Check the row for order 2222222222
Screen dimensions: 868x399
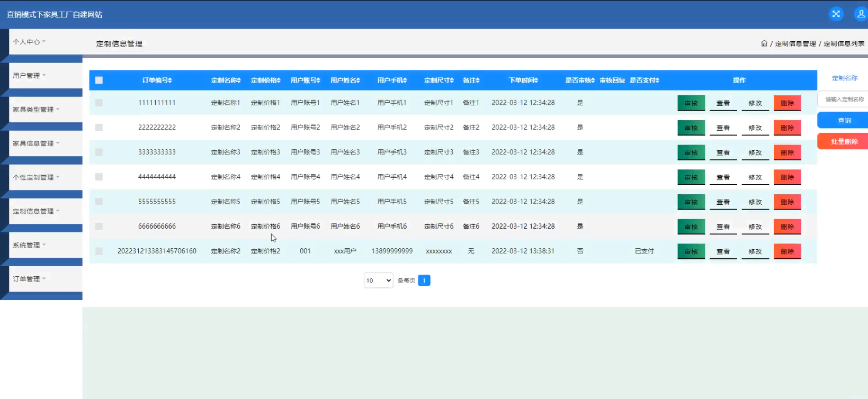point(99,128)
